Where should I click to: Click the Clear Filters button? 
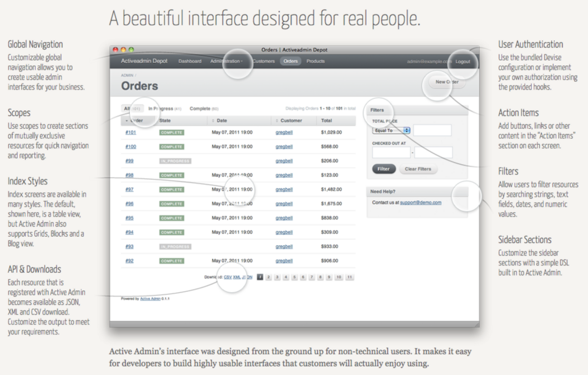pos(418,169)
